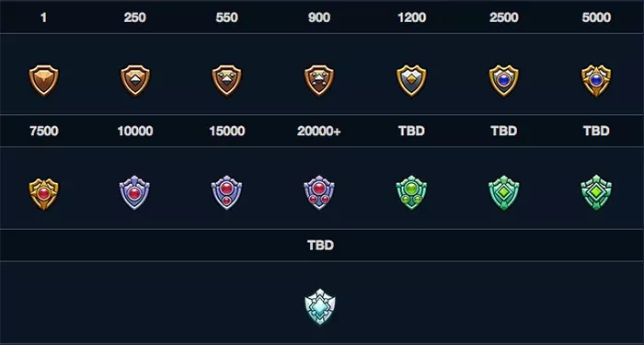The height and width of the screenshot is (345, 644).
Task: Choose the bronze shield under 900
Action: 319,81
